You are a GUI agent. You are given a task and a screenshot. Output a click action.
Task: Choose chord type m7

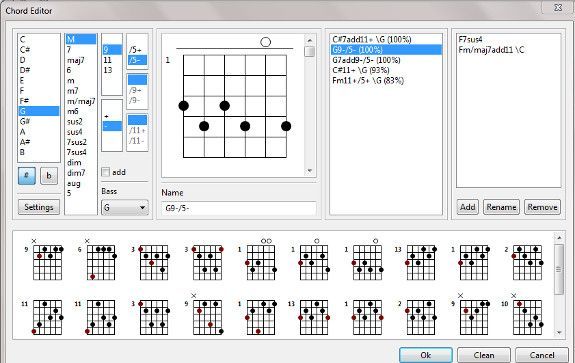coord(81,91)
